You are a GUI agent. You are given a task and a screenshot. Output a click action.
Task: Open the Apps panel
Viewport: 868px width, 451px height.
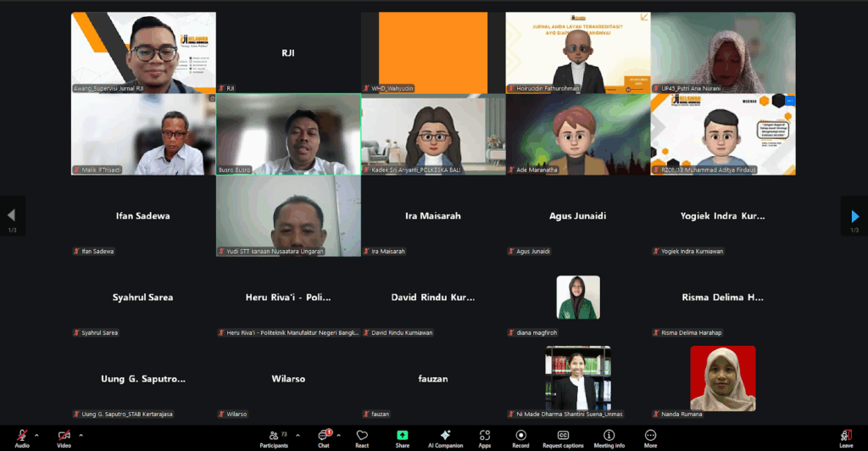coord(485,437)
